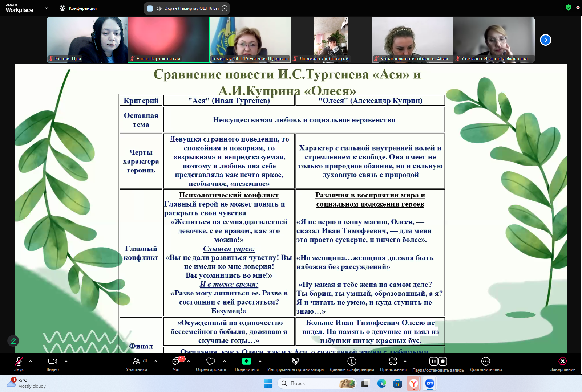Click the Windows taskbar Поиск search field
The image size is (582, 392).
(x=312, y=383)
